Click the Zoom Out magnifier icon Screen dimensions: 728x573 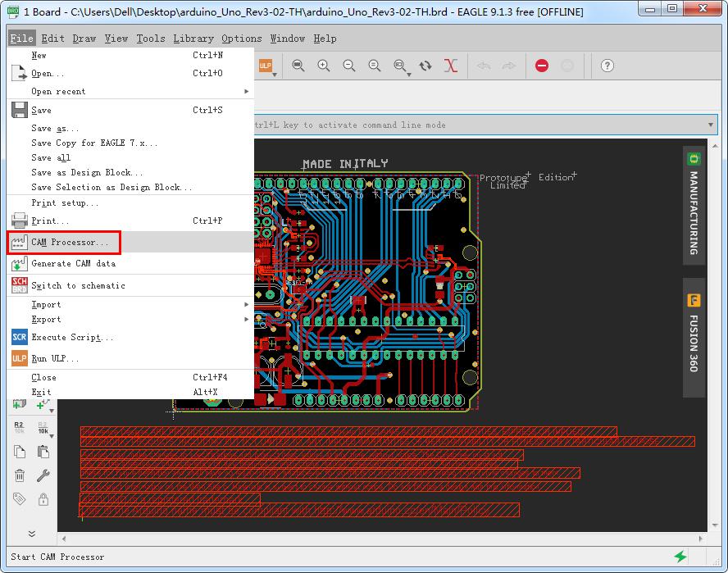click(x=349, y=66)
